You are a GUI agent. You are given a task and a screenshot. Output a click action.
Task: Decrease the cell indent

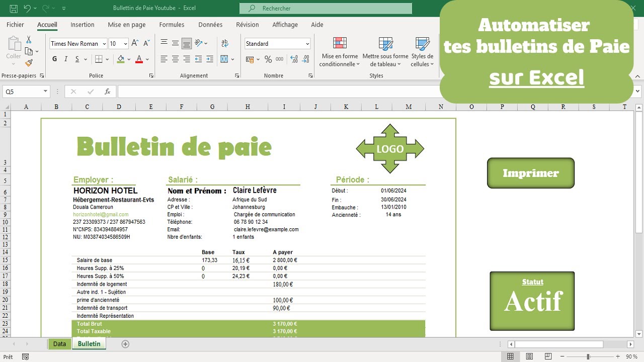(198, 59)
